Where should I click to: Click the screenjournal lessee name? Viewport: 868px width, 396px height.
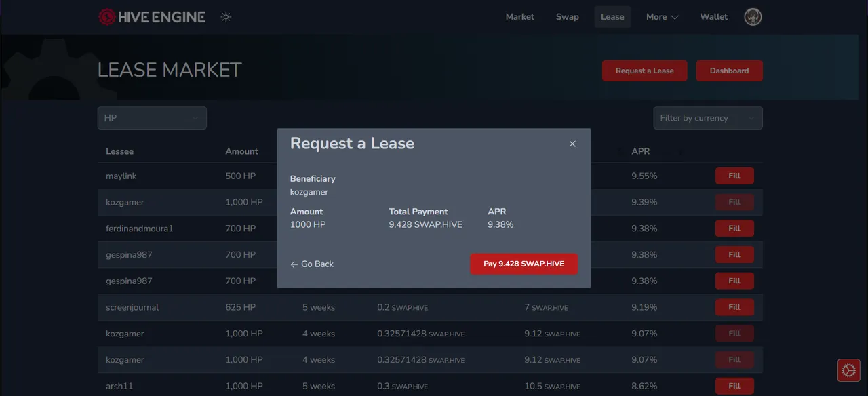click(132, 307)
